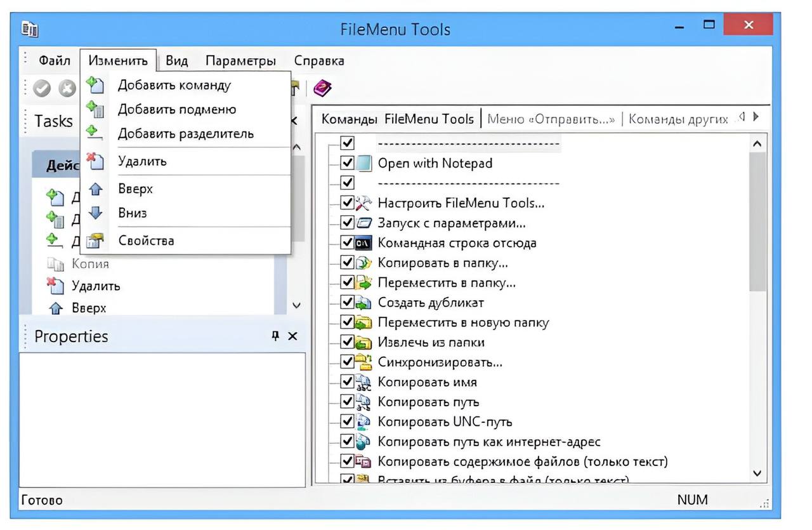Click the tab strip right arrow
This screenshot has width=812, height=530.
pyautogui.click(x=756, y=117)
